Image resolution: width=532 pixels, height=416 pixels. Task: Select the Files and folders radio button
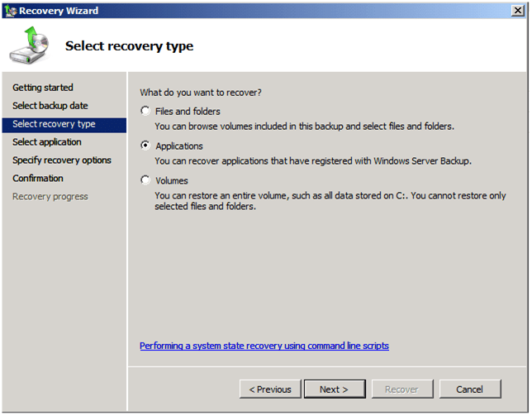pos(146,111)
